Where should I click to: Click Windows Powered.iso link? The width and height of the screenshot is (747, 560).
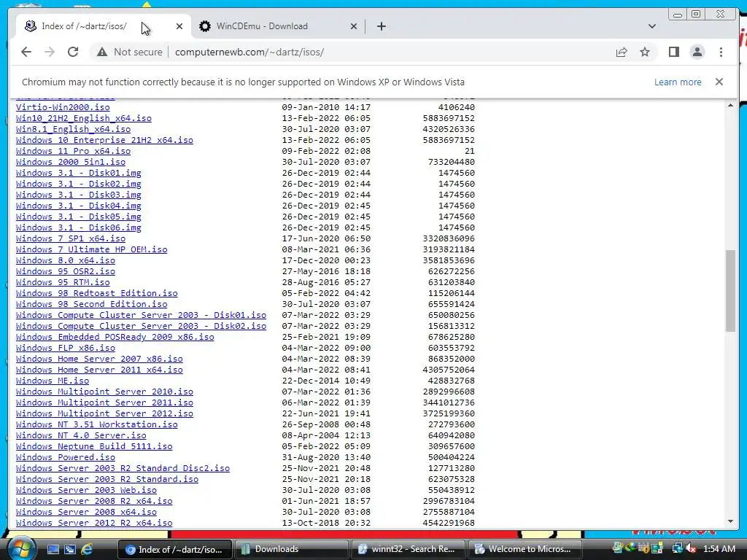click(65, 458)
